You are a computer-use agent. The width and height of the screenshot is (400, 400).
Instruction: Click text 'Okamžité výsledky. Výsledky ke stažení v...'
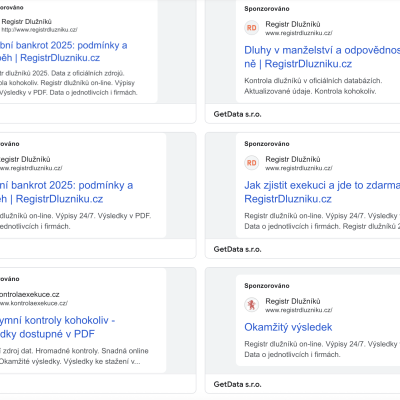70,361
